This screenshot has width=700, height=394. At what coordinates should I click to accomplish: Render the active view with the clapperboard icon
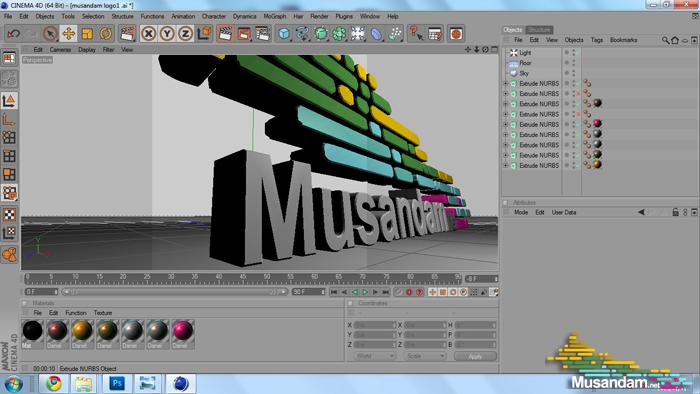(225, 33)
